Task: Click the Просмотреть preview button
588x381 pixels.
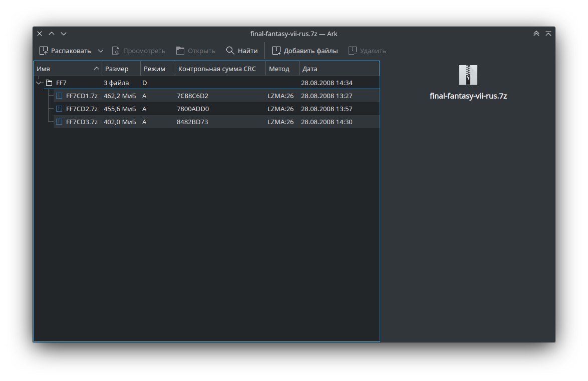Action: [138, 51]
